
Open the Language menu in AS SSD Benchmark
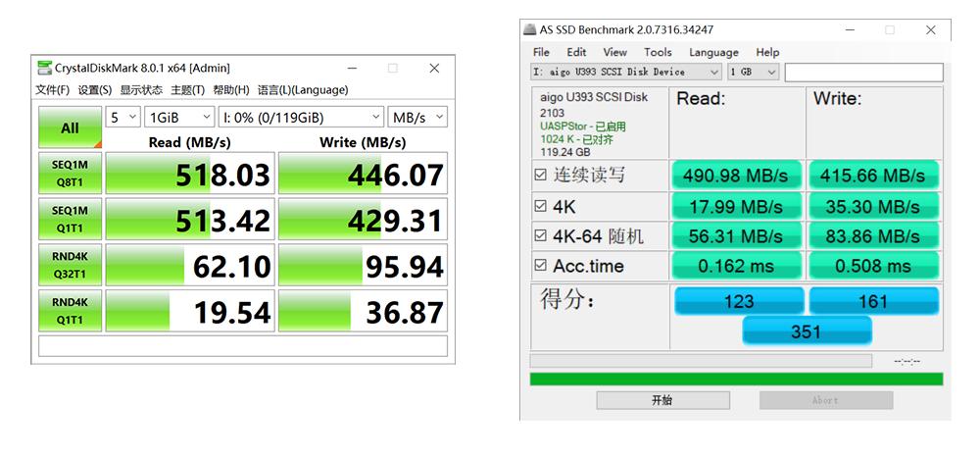[x=713, y=53]
